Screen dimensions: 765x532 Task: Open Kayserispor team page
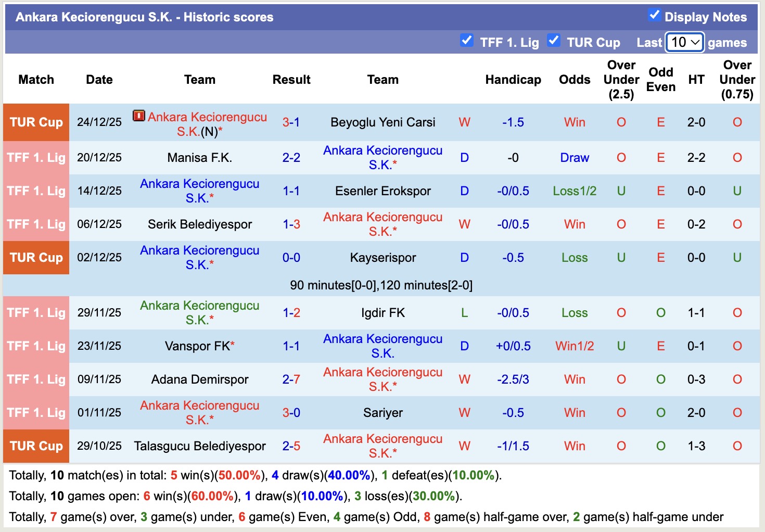(x=382, y=258)
